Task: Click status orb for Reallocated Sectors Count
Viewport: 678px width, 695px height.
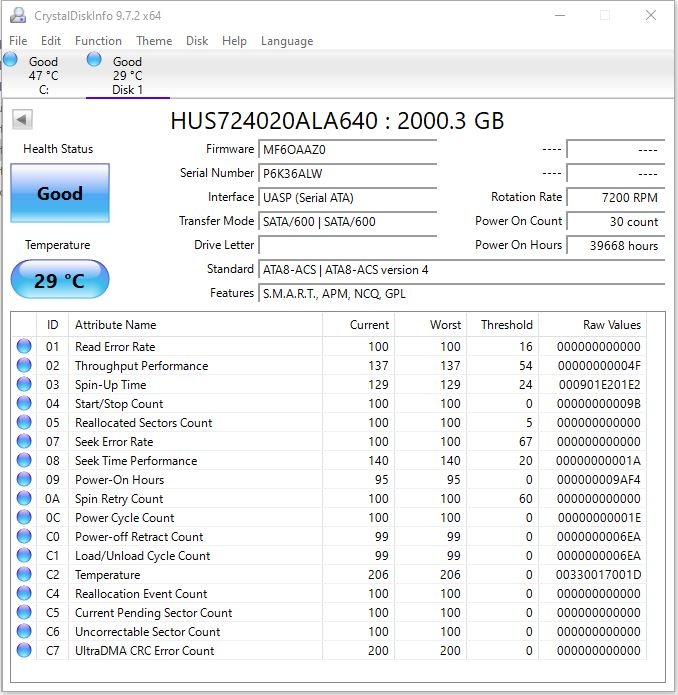Action: (x=24, y=422)
